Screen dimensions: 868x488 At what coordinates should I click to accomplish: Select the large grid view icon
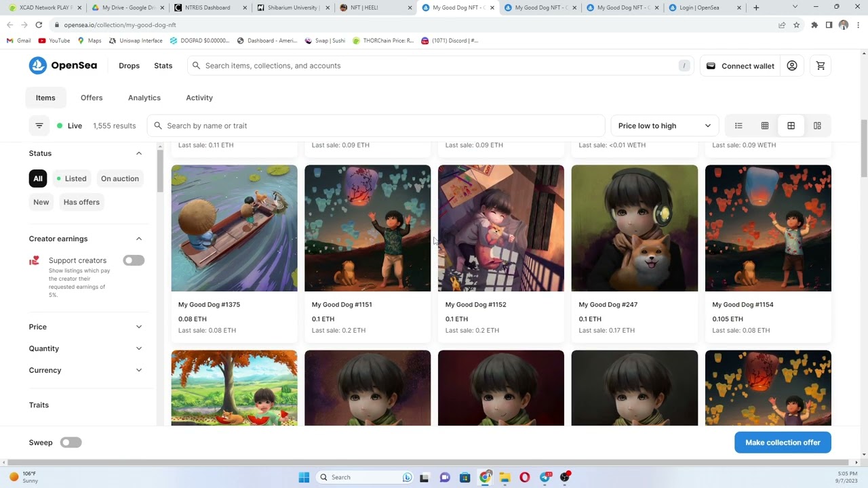point(791,125)
